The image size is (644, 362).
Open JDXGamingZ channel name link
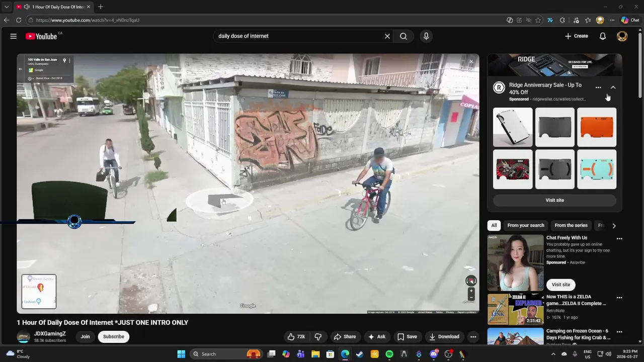50,334
